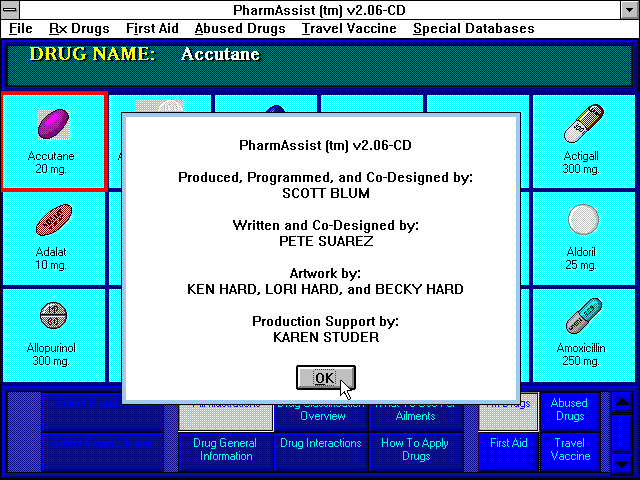Open the Travel Vaccine menu
Screen dimensions: 640x480
(349, 29)
